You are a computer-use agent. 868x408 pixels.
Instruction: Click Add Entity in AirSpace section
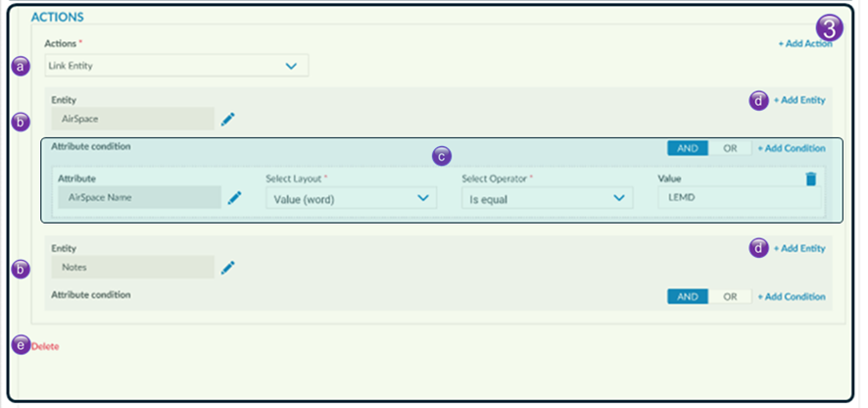tap(799, 100)
